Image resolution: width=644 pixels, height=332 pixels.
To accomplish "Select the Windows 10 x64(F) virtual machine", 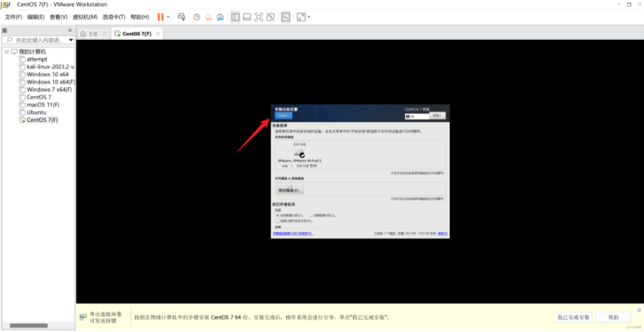I will (50, 82).
